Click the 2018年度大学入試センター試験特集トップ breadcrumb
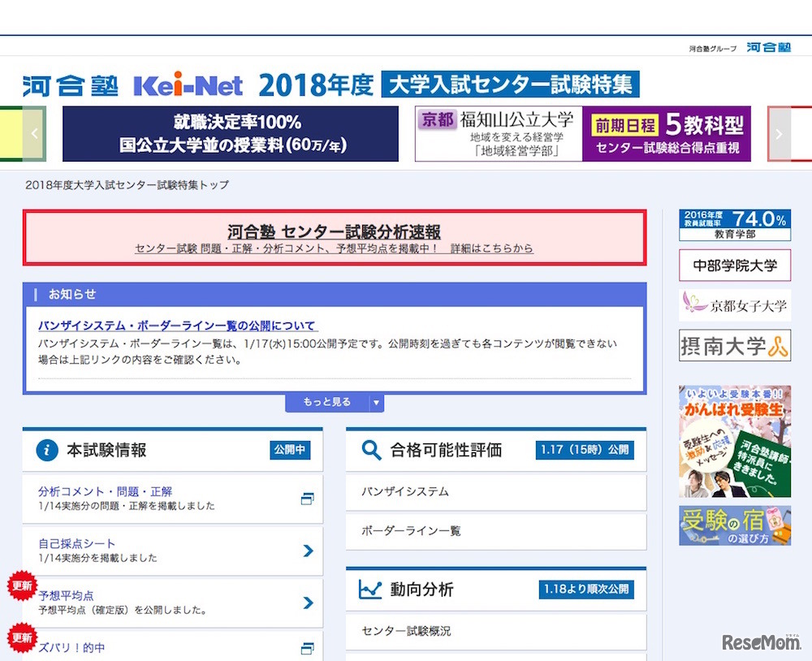 pos(127,185)
